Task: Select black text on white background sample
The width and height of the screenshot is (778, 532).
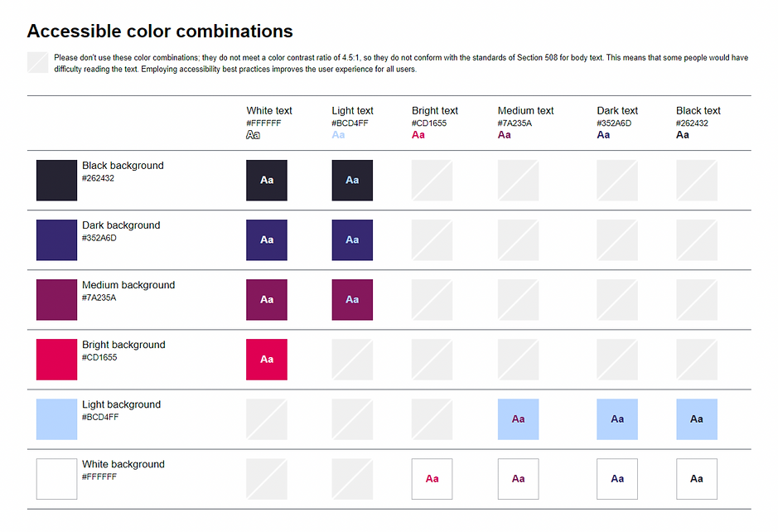Action: point(697,479)
